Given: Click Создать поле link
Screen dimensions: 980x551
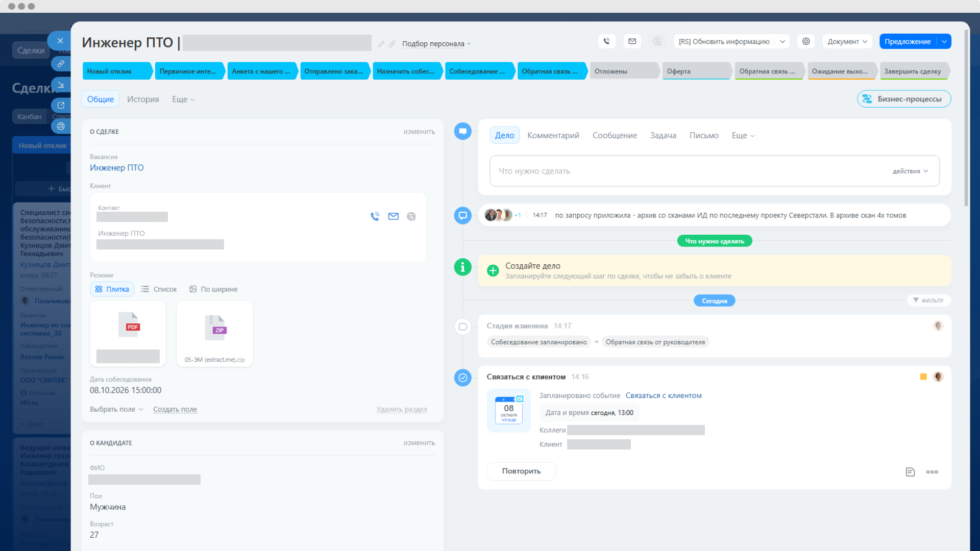Looking at the screenshot, I should click(x=175, y=409).
